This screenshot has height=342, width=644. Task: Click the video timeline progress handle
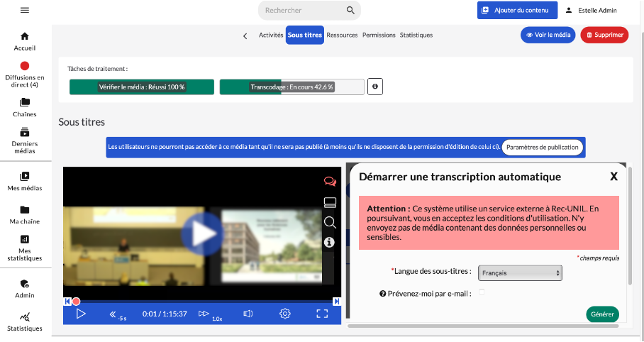click(76, 302)
